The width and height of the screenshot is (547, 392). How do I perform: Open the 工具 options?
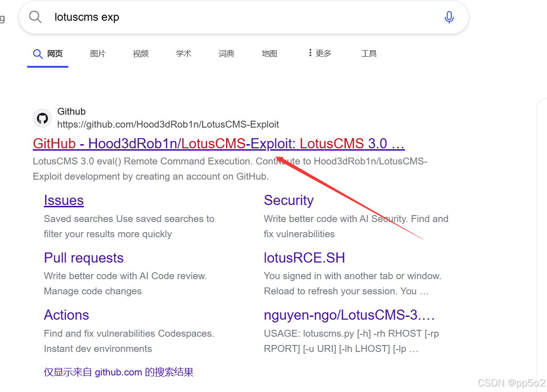point(369,53)
